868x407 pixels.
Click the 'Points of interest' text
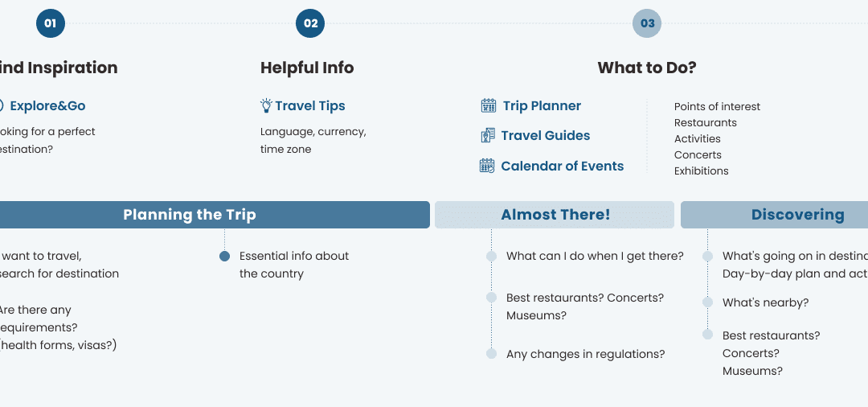tap(717, 106)
